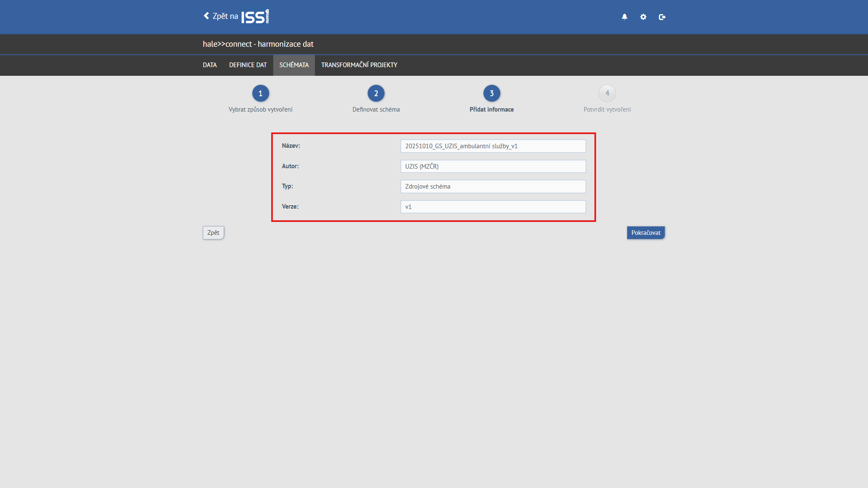Open the Typ field Zdrojové schéma
This screenshot has width=868, height=488.
(493, 187)
